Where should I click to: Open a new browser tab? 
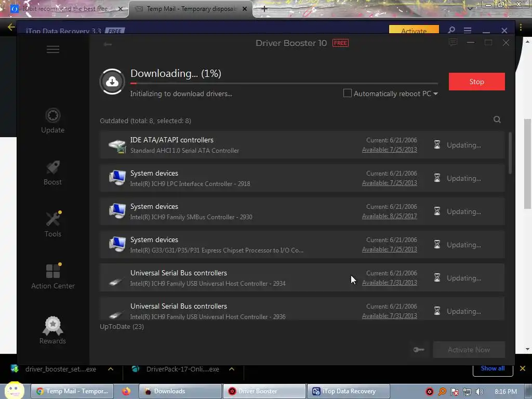click(264, 9)
